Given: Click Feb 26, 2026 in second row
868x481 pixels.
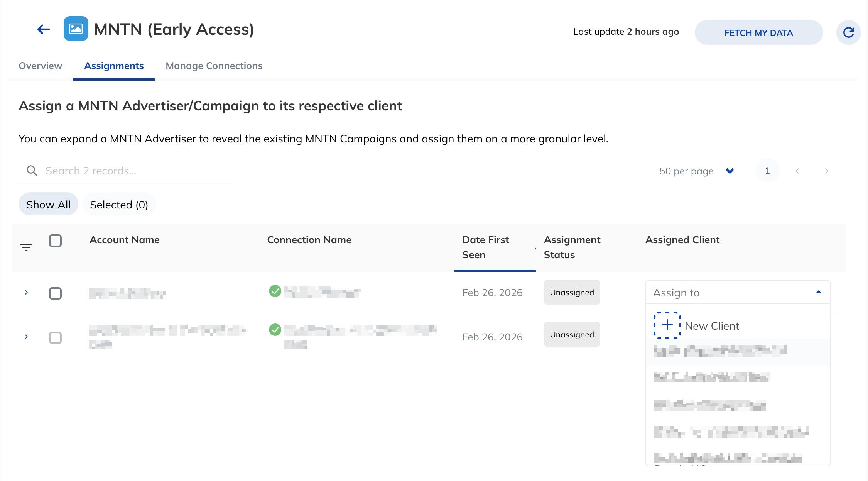Looking at the screenshot, I should tap(492, 337).
